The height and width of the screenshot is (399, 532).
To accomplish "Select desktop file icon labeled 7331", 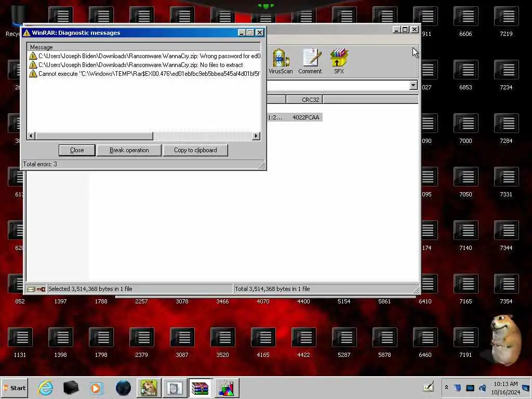I will pyautogui.click(x=506, y=182).
